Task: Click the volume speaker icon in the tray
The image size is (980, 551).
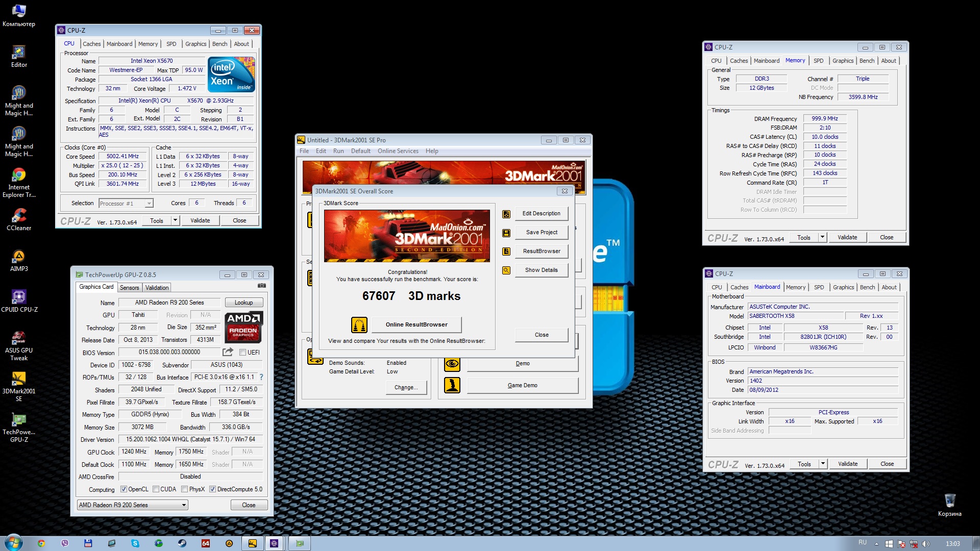Action: pyautogui.click(x=926, y=544)
